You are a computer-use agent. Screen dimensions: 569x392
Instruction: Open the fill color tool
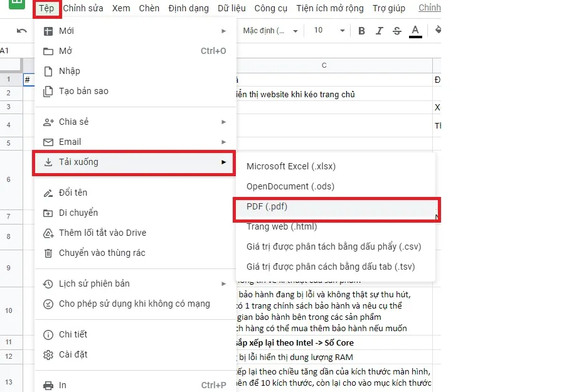pos(437,29)
